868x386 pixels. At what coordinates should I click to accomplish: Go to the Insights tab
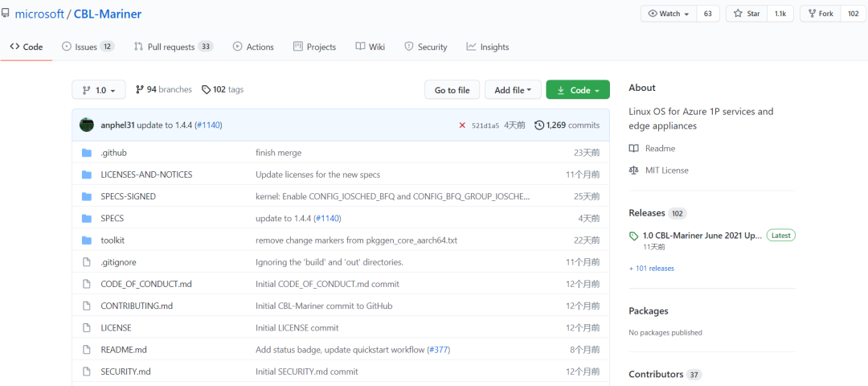click(487, 47)
